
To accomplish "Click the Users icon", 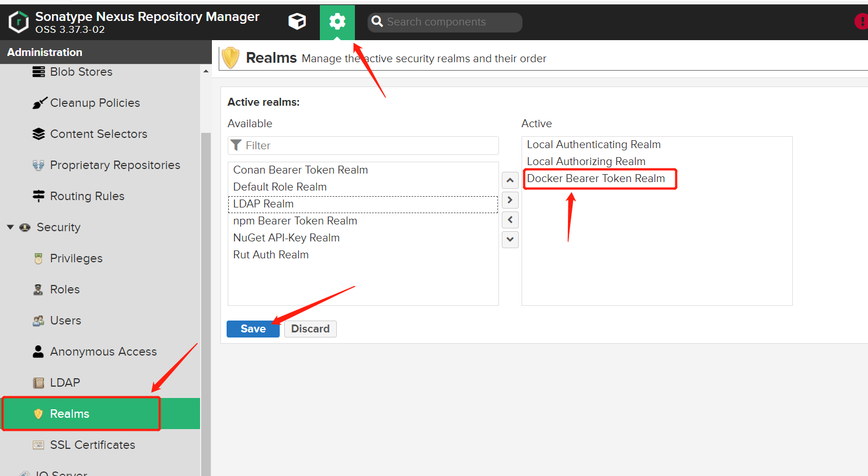I will click(x=38, y=321).
